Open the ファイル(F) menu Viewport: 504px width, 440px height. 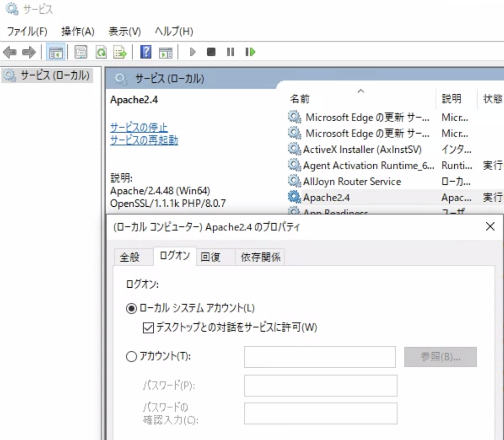point(27,31)
